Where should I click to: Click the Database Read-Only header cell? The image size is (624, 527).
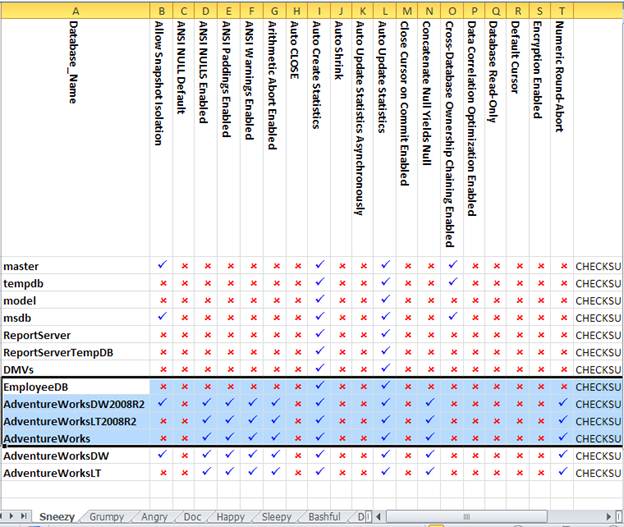(x=495, y=137)
